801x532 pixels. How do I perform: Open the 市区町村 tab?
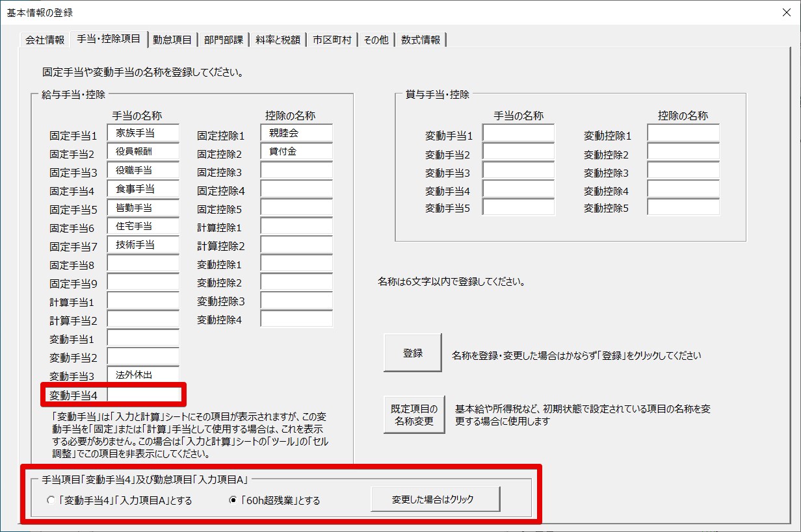pos(332,40)
